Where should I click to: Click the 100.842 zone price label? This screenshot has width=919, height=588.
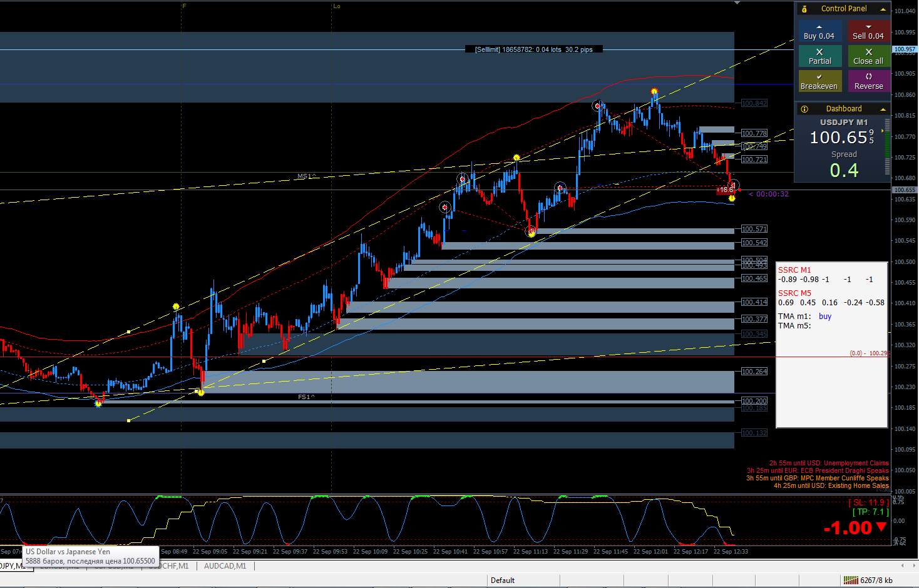(x=754, y=103)
